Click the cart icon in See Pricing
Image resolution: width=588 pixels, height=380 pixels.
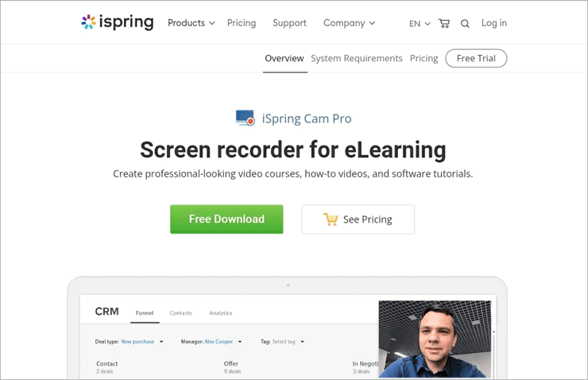click(x=331, y=219)
